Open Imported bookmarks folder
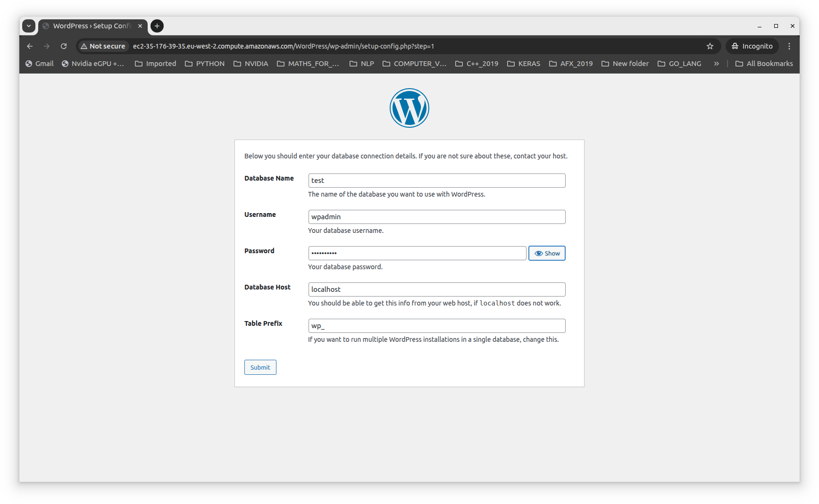This screenshot has width=819, height=504. 156,64
